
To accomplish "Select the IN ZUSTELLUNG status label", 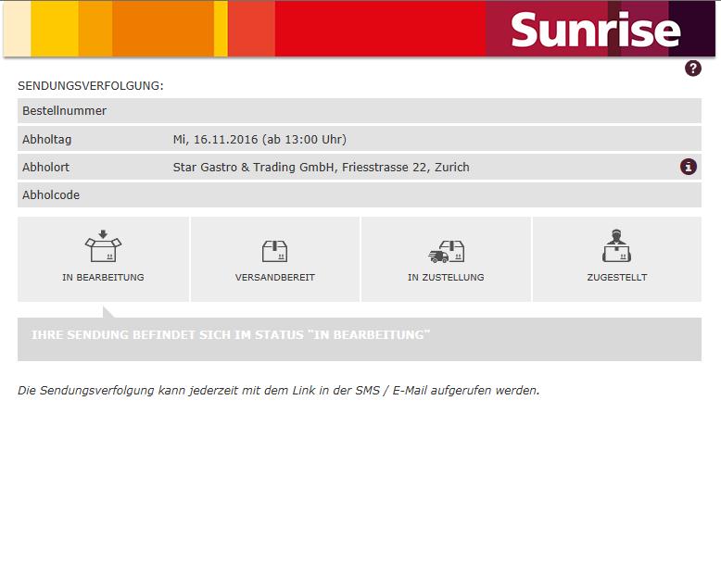I will coord(446,277).
